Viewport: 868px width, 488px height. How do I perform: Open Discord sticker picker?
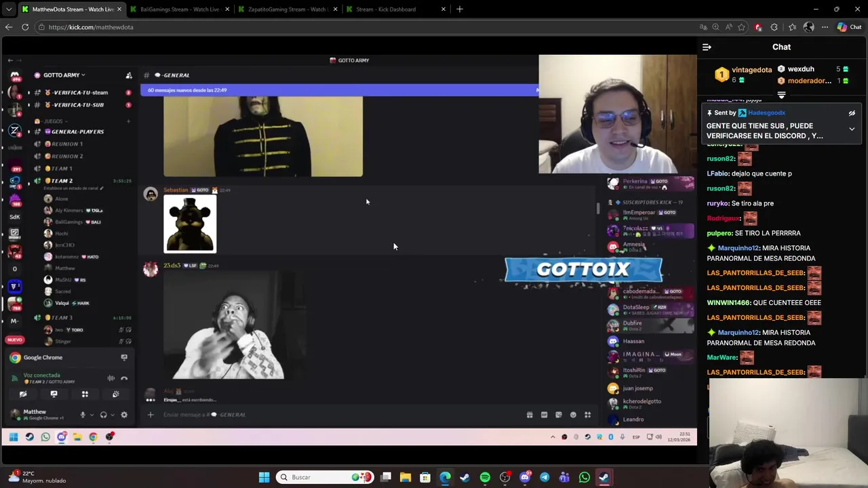(x=559, y=415)
